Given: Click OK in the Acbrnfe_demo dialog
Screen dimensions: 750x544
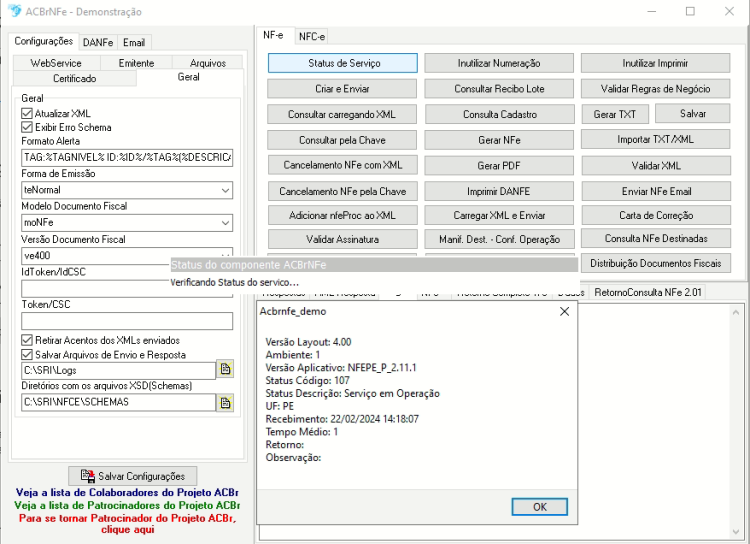Looking at the screenshot, I should tap(540, 507).
